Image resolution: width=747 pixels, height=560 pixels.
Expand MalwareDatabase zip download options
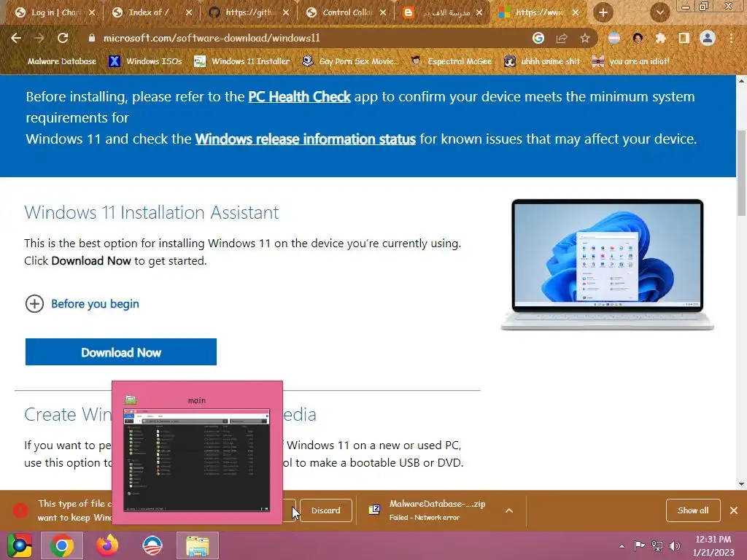(508, 510)
